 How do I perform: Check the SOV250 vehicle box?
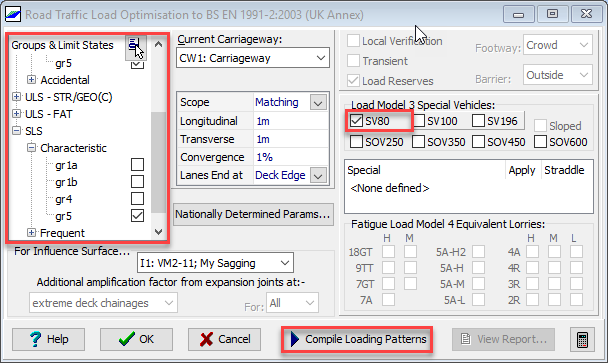tap(356, 142)
